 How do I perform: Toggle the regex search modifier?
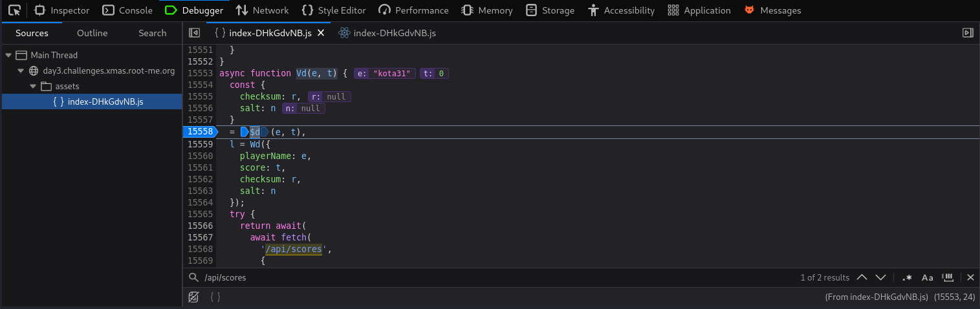[907, 277]
